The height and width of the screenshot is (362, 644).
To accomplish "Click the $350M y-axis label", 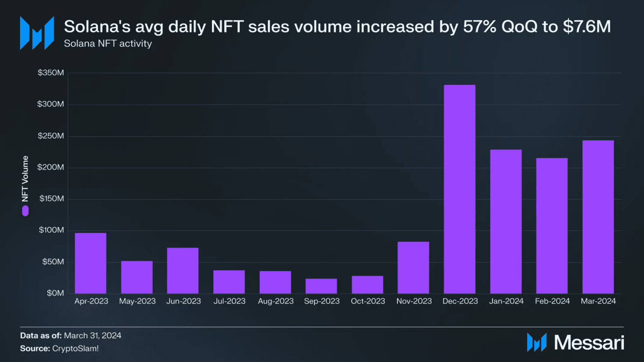I will (51, 73).
